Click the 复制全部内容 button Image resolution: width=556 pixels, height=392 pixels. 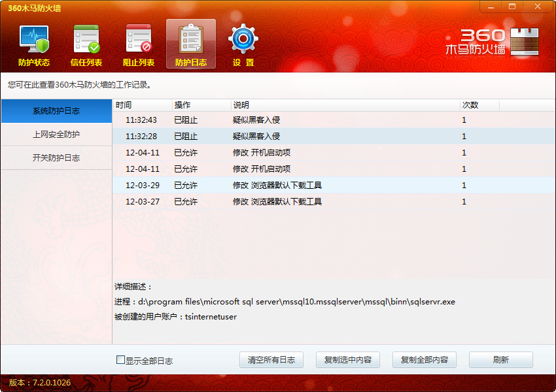425,360
